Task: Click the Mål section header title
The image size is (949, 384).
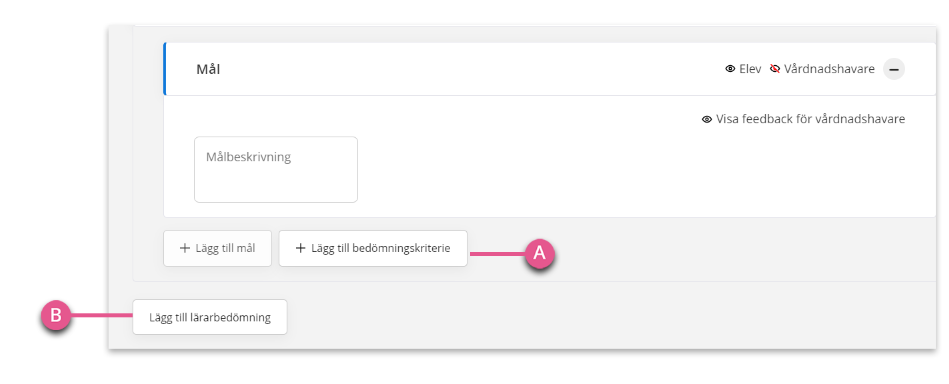Action: [x=208, y=70]
